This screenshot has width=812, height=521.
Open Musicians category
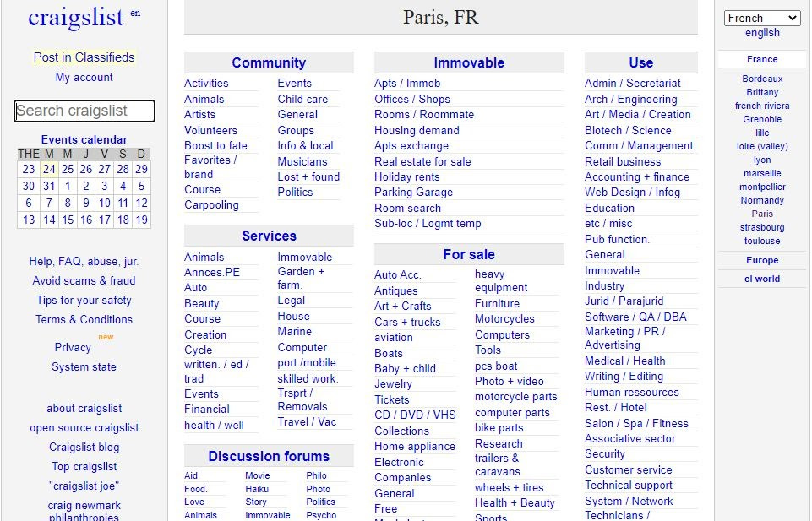point(302,161)
